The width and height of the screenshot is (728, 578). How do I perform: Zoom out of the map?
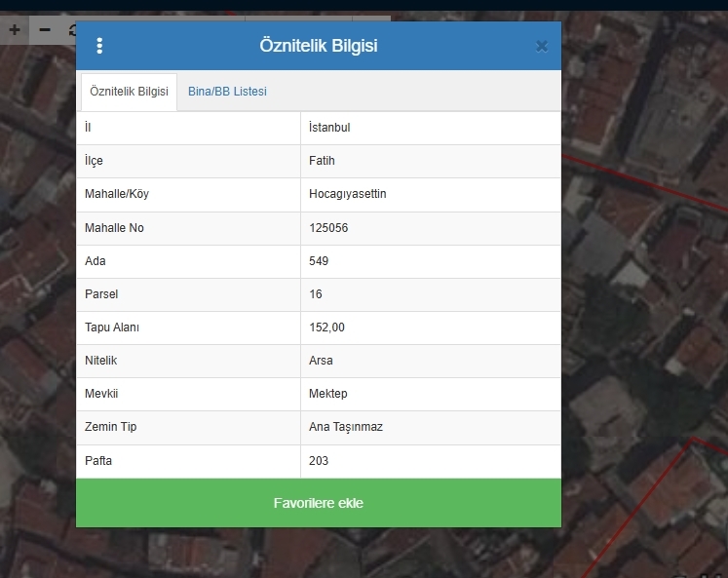click(45, 30)
